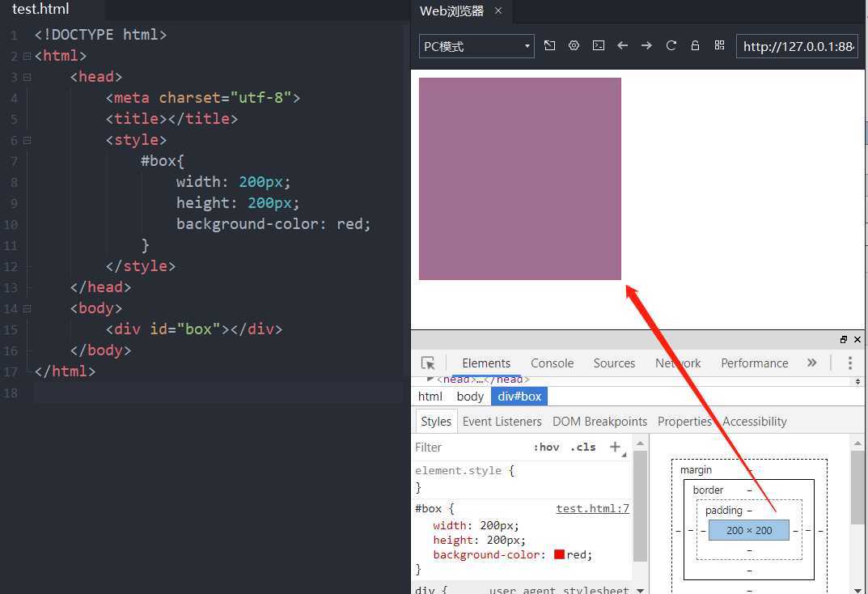The height and width of the screenshot is (594, 868).
Task: Toggle the :hov element state button
Action: 546,448
